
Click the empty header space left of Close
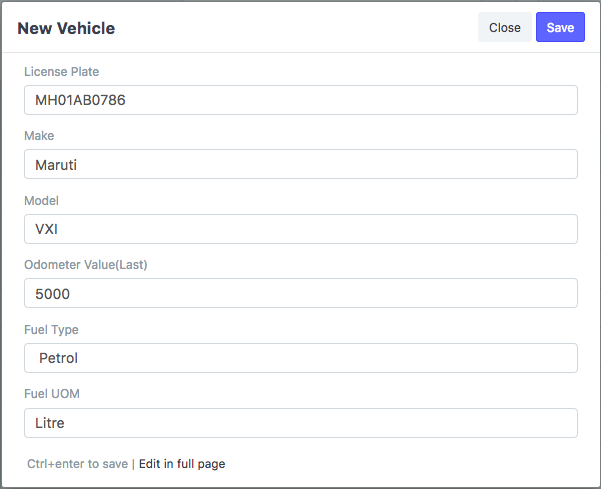tap(300, 28)
